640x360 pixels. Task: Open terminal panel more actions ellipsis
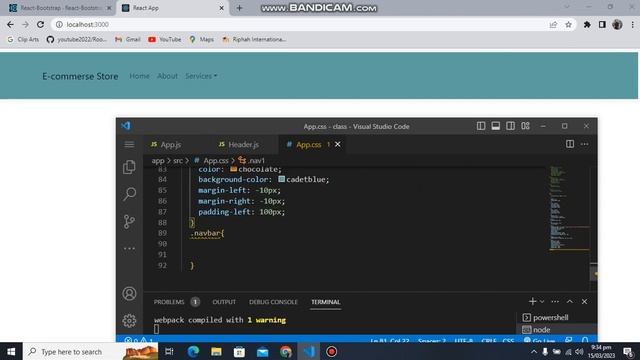(x=555, y=302)
